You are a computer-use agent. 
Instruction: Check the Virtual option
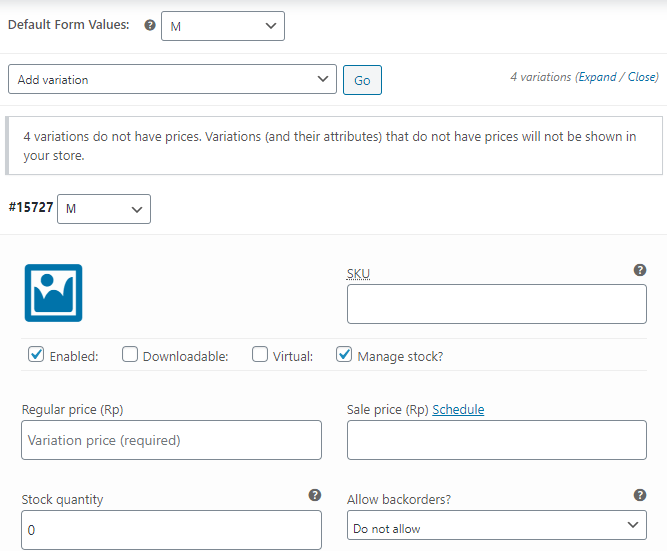point(260,354)
